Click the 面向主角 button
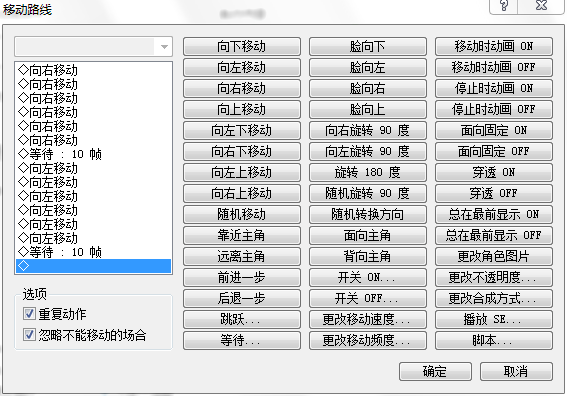 pyautogui.click(x=368, y=235)
